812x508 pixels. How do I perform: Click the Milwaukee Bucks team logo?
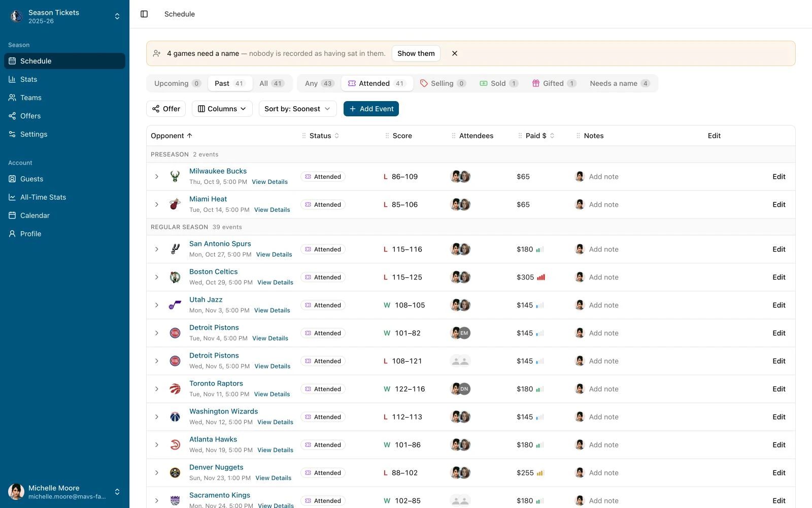(175, 177)
